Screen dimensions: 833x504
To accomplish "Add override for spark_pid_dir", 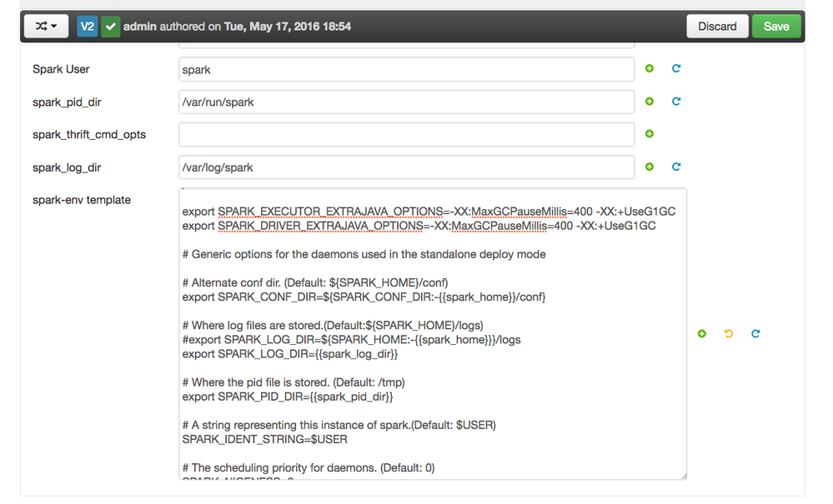I will [650, 102].
